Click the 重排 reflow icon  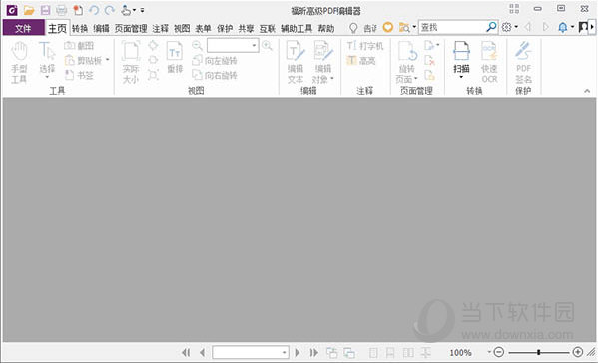click(175, 57)
